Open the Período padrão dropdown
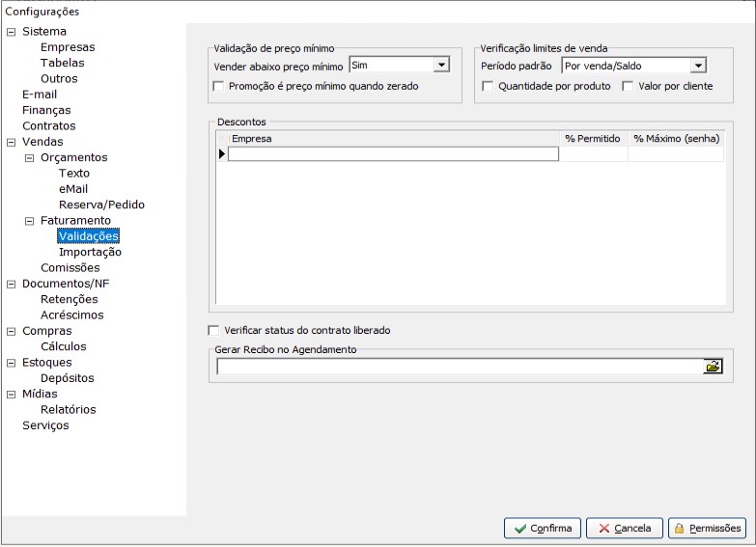Image resolution: width=756 pixels, height=547 pixels. pos(698,66)
